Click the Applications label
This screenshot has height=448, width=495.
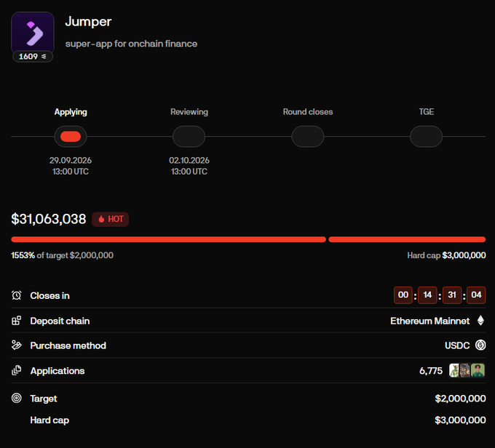click(58, 371)
